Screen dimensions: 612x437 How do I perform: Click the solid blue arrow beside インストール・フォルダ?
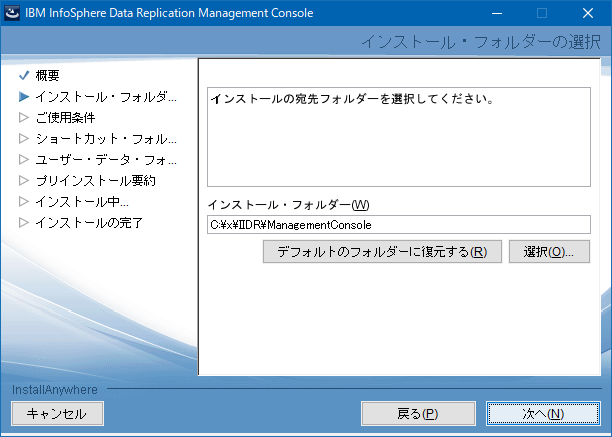pos(24,96)
